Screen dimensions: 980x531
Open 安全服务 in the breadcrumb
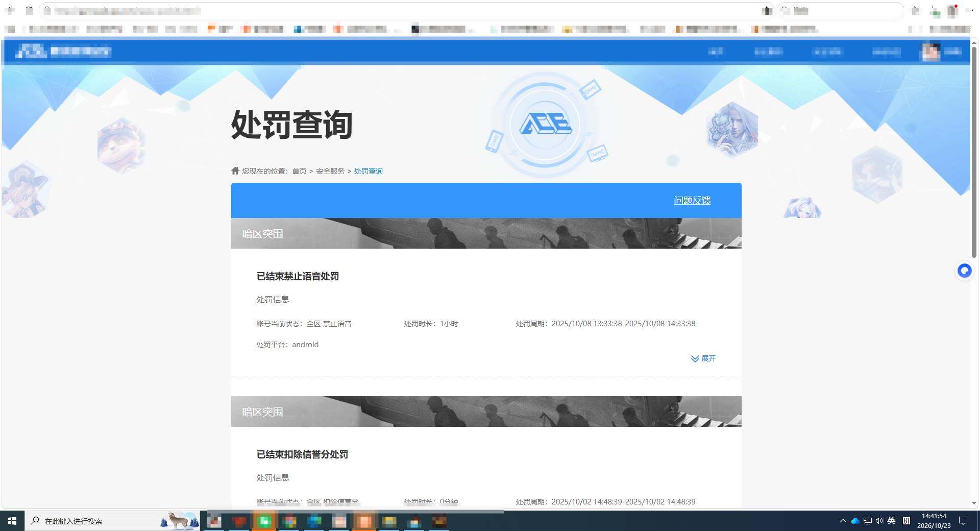tap(330, 171)
